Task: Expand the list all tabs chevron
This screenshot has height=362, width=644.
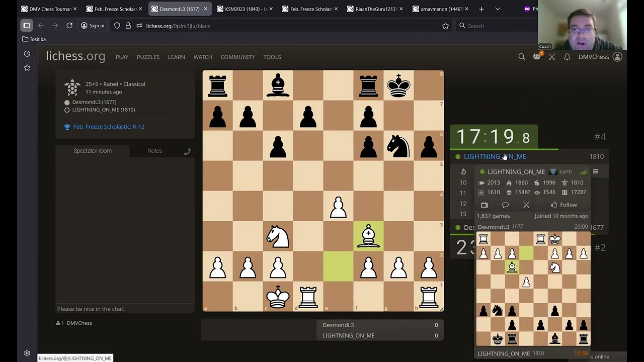Action: 498,9
